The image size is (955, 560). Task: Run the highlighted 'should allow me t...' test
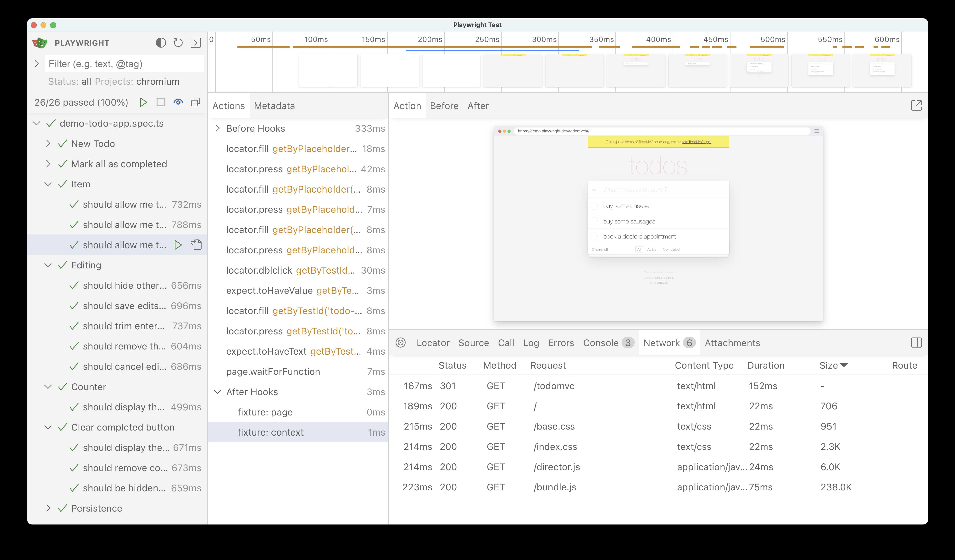[x=178, y=245]
